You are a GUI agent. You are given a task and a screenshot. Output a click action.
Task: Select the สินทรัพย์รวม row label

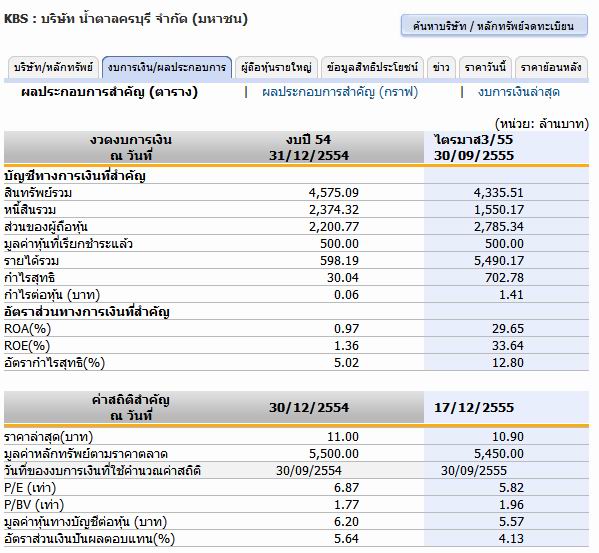38,192
